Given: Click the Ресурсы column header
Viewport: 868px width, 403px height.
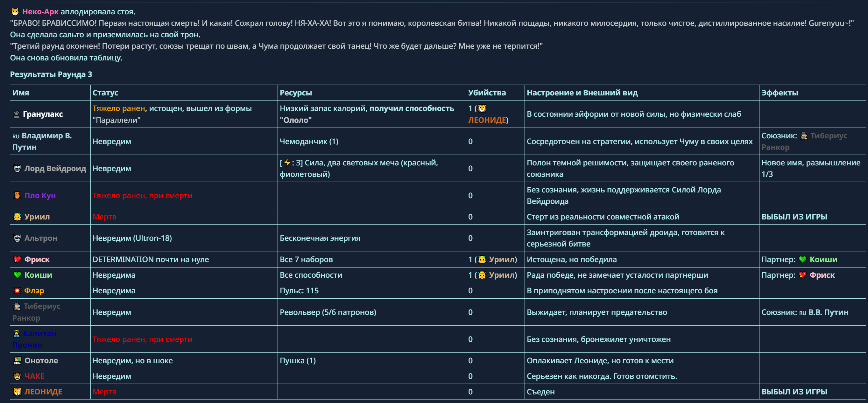Looking at the screenshot, I should pos(296,93).
